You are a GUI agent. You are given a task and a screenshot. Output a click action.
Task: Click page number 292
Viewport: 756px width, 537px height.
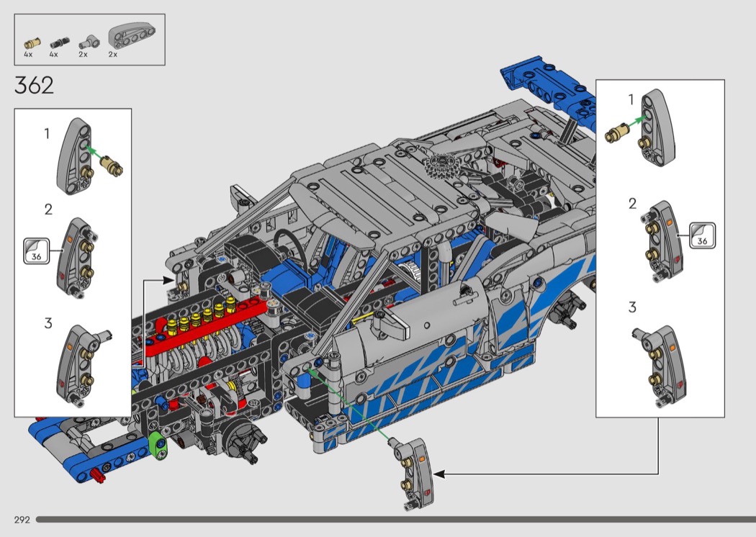point(21,520)
